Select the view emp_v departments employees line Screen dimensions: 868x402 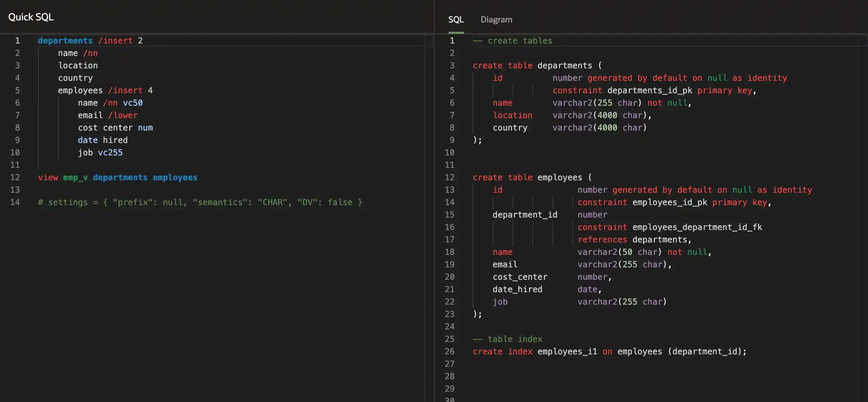pos(118,177)
